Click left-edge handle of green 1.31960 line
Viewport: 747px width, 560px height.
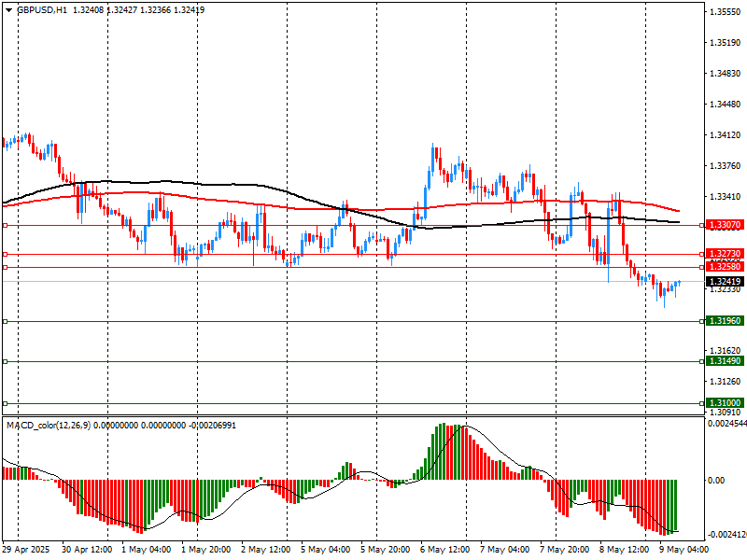pos(6,322)
